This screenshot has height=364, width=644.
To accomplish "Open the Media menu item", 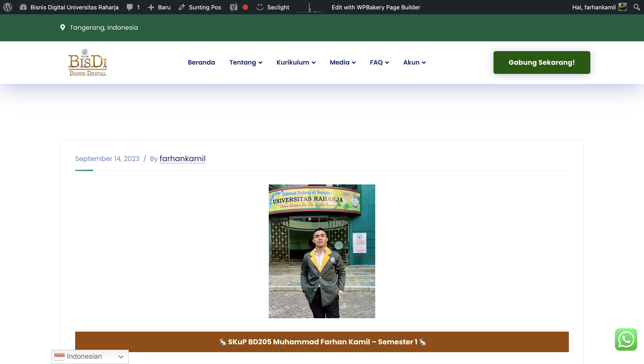I will tap(339, 62).
